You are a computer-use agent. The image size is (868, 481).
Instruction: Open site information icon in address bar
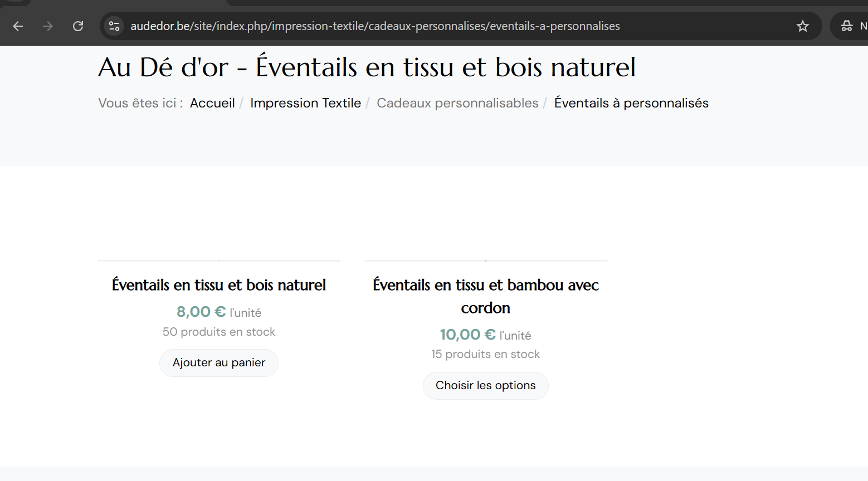pyautogui.click(x=114, y=26)
